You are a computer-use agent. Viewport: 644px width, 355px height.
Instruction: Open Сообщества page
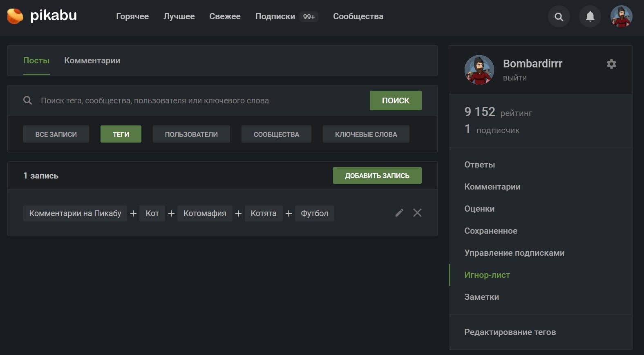[x=358, y=16]
